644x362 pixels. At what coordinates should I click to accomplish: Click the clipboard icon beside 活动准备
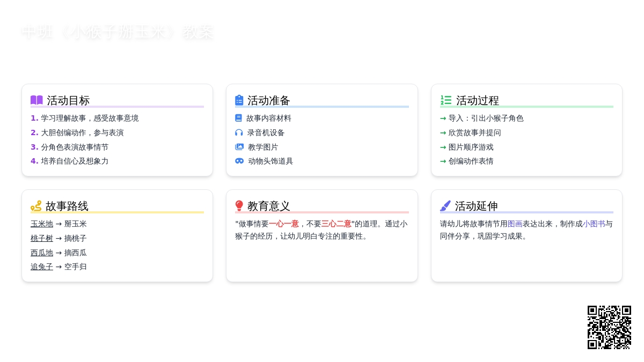239,100
